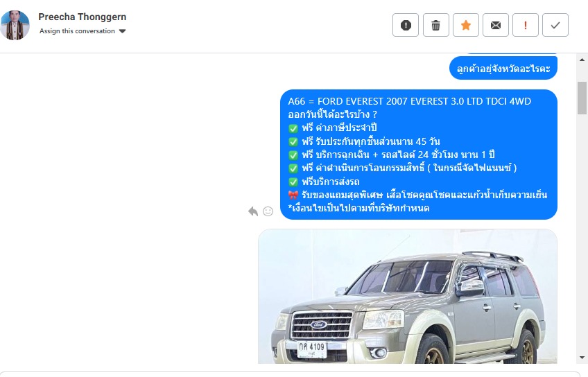Click the message input field at bottom
The image size is (588, 377).
(x=294, y=374)
